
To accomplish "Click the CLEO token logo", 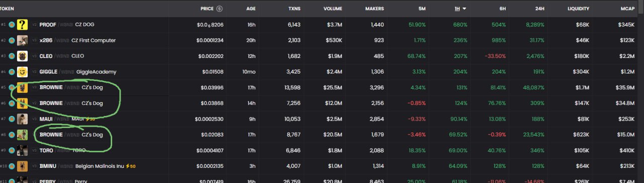I will [x=22, y=56].
